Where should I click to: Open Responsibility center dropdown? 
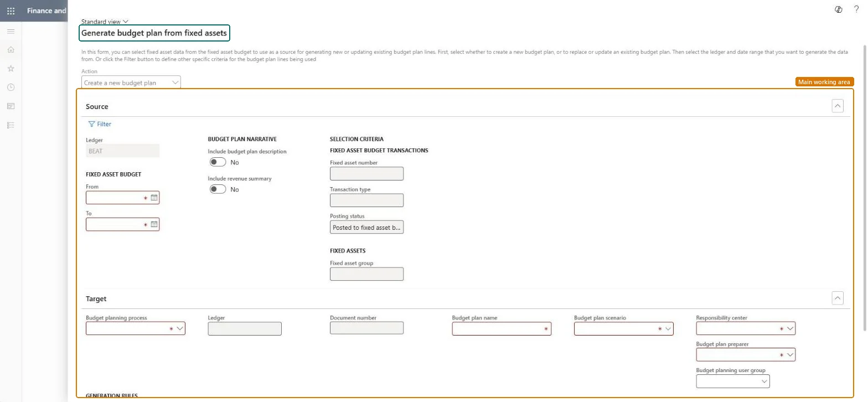coord(790,329)
